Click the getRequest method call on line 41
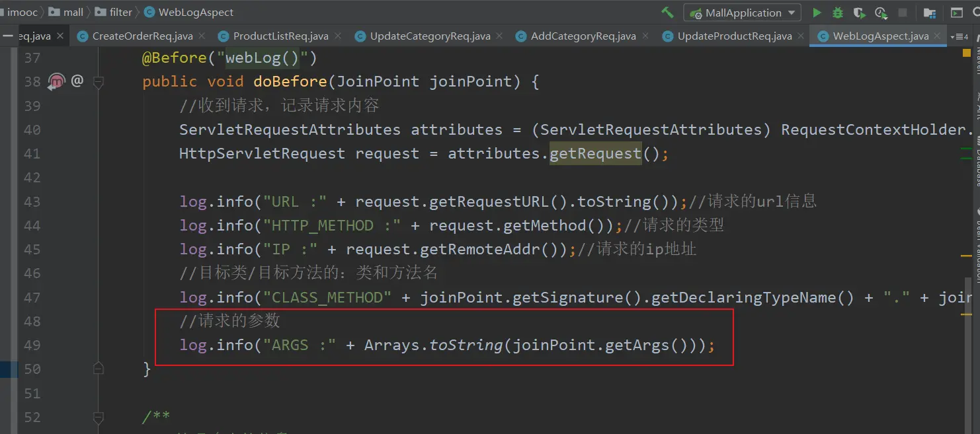 coord(595,154)
